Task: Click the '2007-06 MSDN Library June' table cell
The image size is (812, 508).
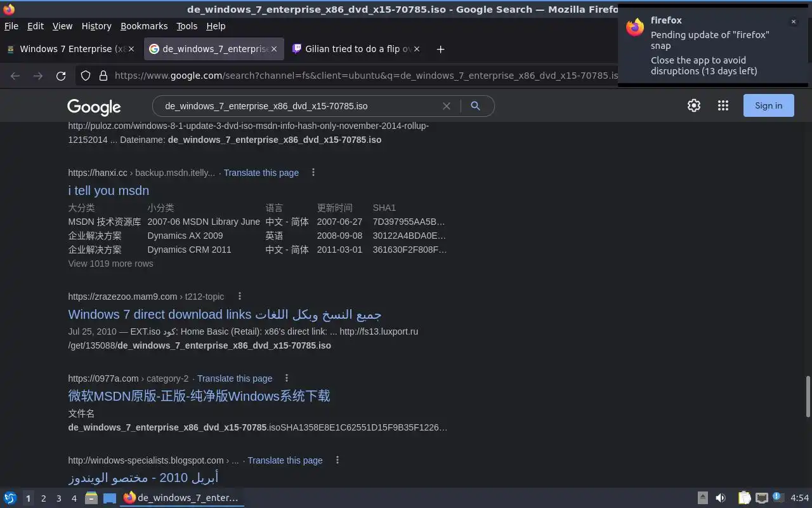Action: coord(204,222)
